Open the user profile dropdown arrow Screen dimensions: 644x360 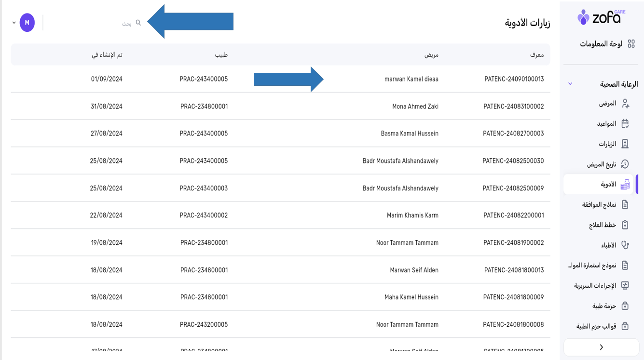14,23
